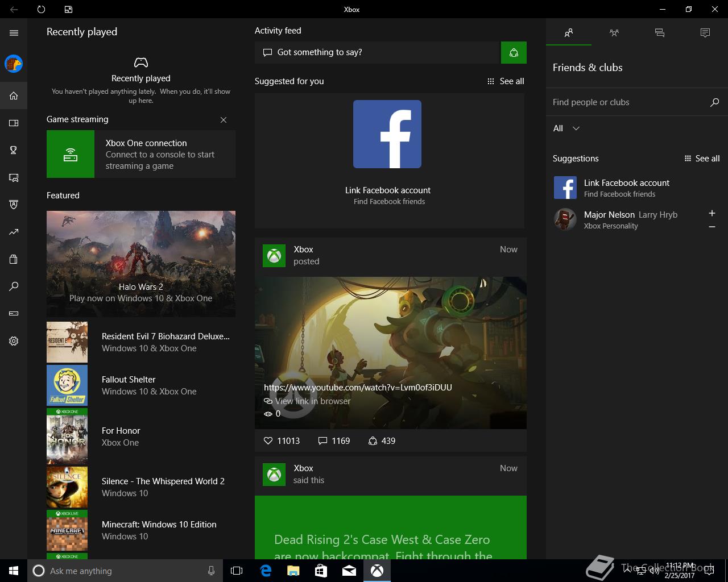Viewport: 728px width, 582px height.
Task: Open the Game DVR icon in the sidebar
Action: pos(14,177)
